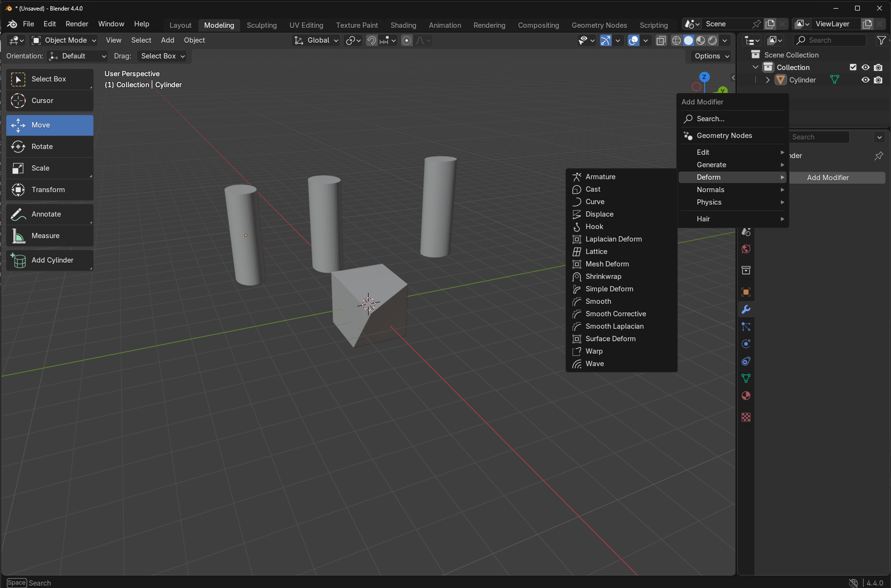Uncheck Collection exclude checkbox in outliner
The height and width of the screenshot is (588, 891).
coord(853,68)
